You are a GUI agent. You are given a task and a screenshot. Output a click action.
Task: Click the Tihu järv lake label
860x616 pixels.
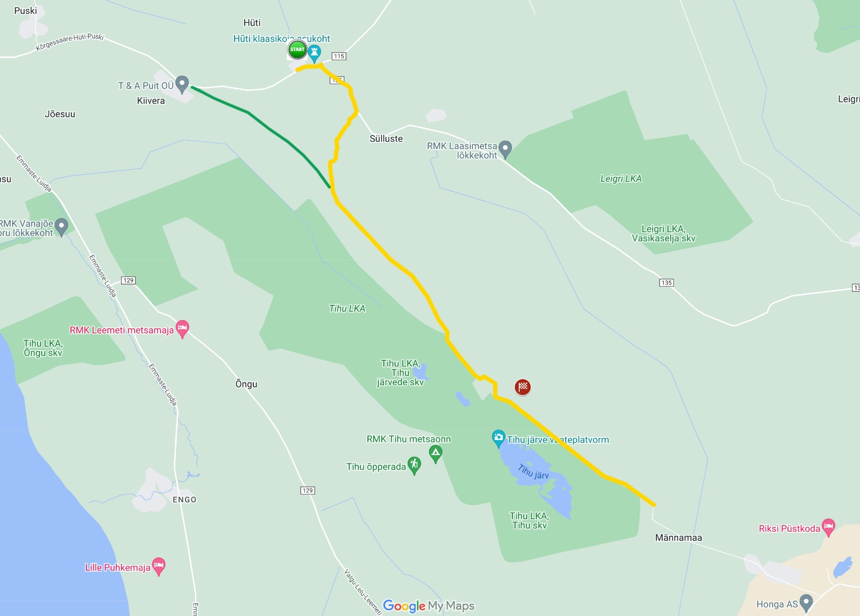tap(533, 472)
